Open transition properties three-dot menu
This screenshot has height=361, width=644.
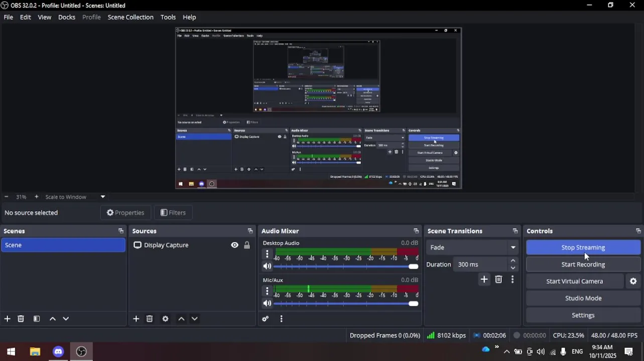(x=512, y=280)
